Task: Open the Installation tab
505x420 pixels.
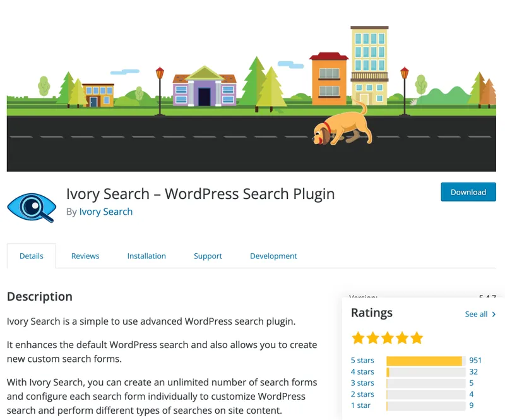Action: click(x=146, y=256)
